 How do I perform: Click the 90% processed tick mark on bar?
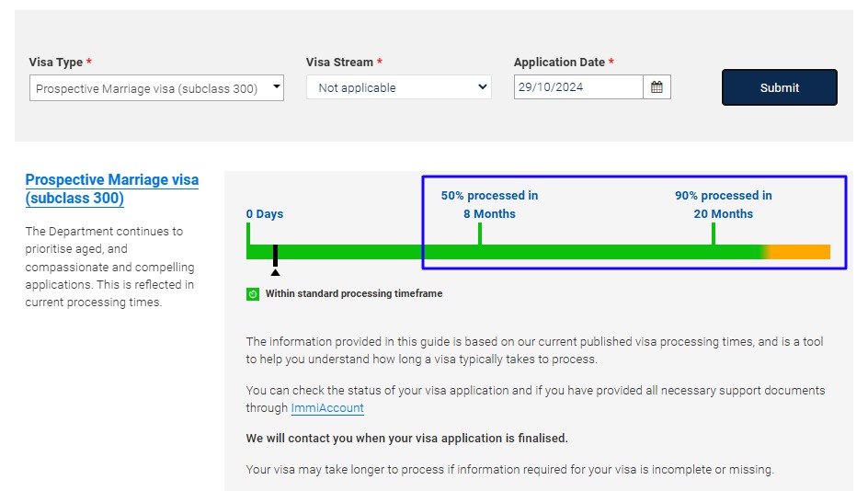click(x=714, y=234)
